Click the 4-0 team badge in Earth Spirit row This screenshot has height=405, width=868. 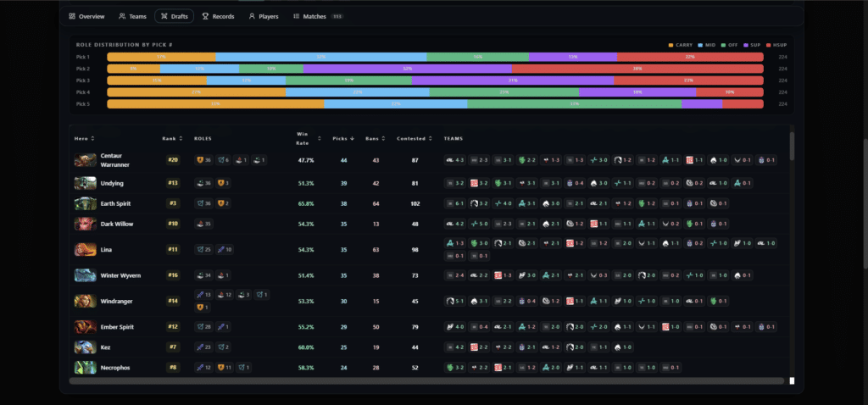point(503,203)
